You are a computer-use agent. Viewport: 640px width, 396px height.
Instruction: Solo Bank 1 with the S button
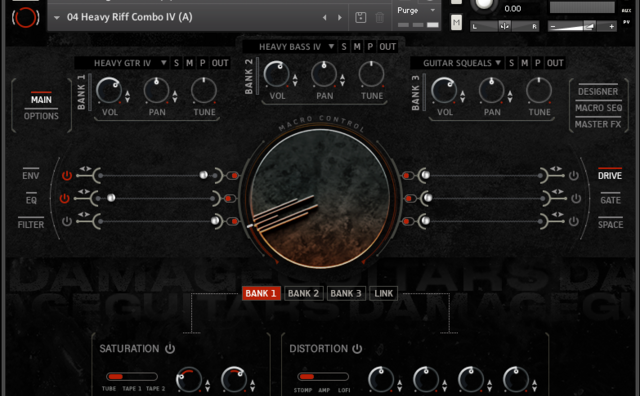tap(176, 63)
